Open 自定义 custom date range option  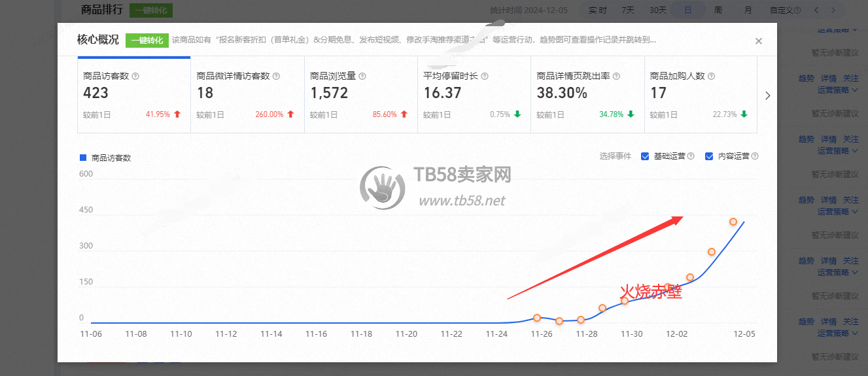pos(781,10)
